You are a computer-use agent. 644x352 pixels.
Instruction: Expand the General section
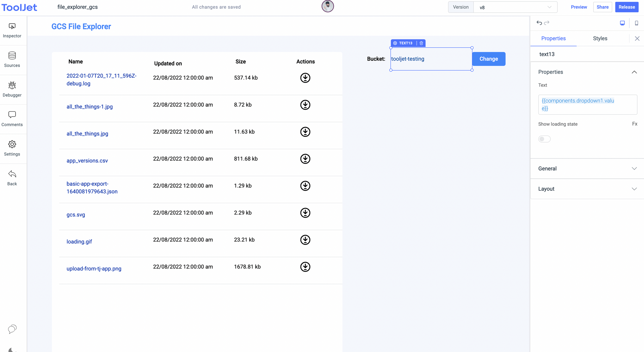coord(587,168)
